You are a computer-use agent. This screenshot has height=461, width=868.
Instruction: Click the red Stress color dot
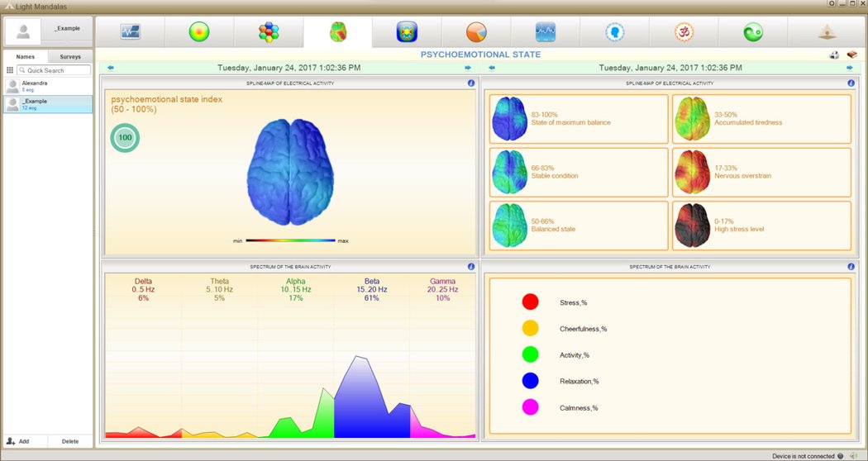click(x=530, y=302)
